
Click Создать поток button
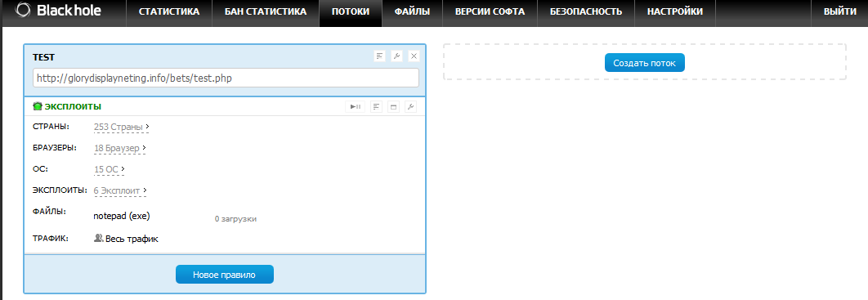pyautogui.click(x=644, y=63)
